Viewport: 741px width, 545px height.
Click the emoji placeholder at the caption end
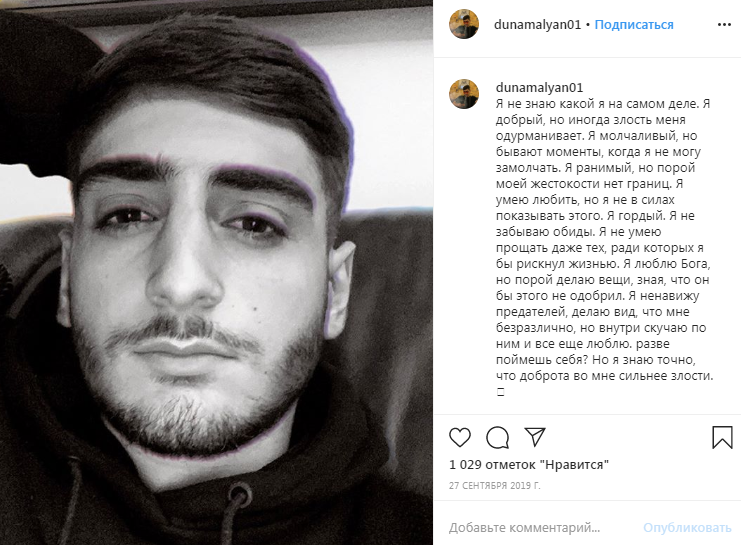pos(500,392)
